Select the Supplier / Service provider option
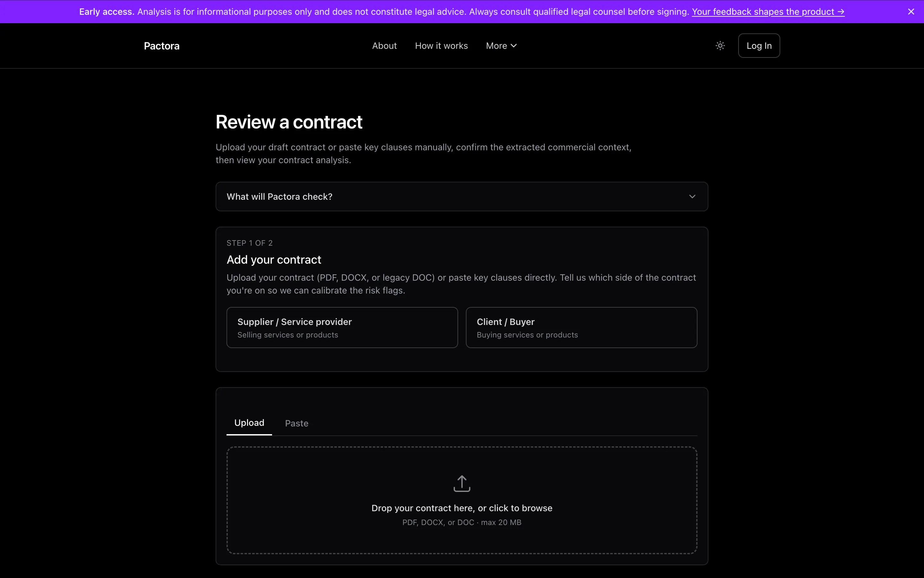Image resolution: width=924 pixels, height=578 pixels. tap(342, 328)
